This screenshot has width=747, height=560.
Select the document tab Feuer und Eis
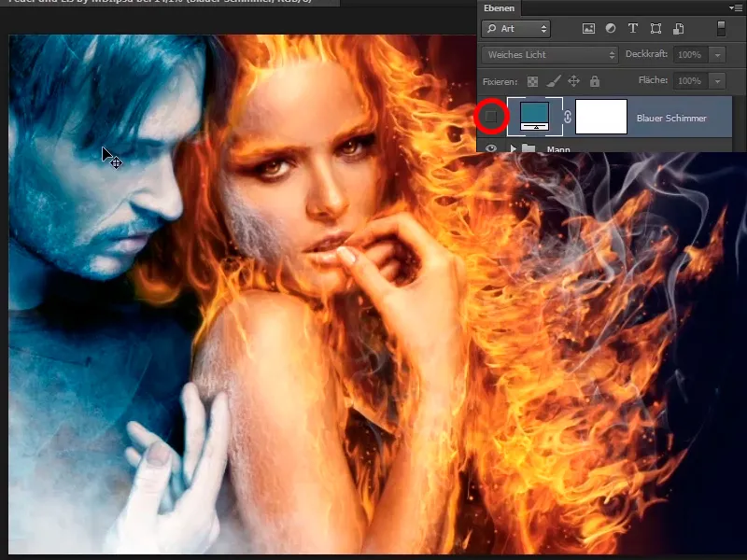(170, 2)
